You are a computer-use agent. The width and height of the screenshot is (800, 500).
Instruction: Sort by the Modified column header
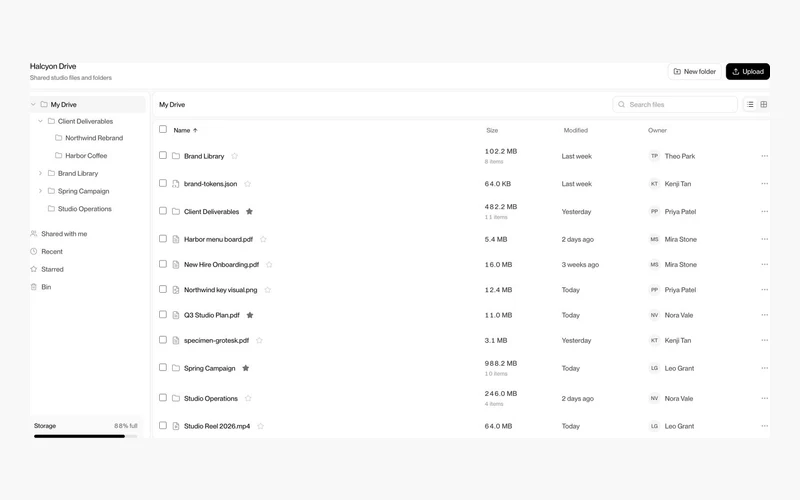click(576, 131)
